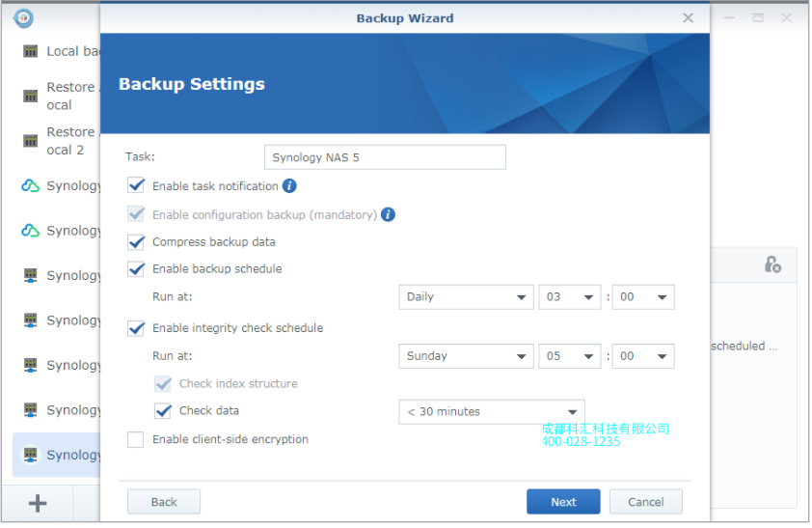Open the integrity check hour 05 dropdown
812x528 pixels.
click(x=570, y=356)
